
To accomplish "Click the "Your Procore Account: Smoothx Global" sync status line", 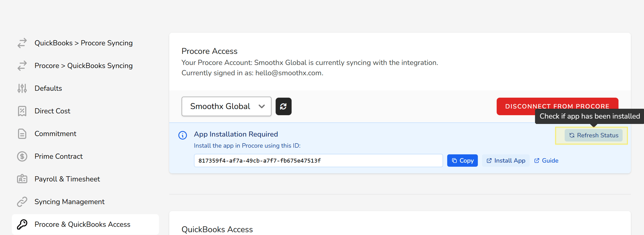I will pos(310,63).
